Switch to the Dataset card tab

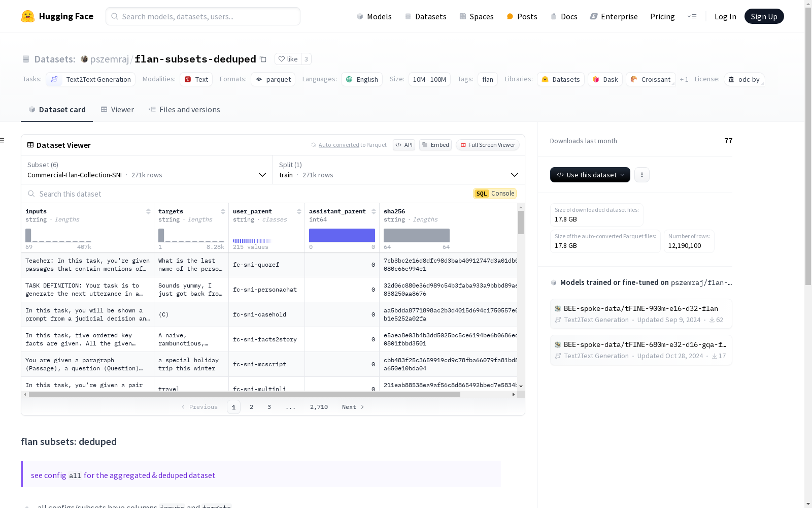[57, 110]
